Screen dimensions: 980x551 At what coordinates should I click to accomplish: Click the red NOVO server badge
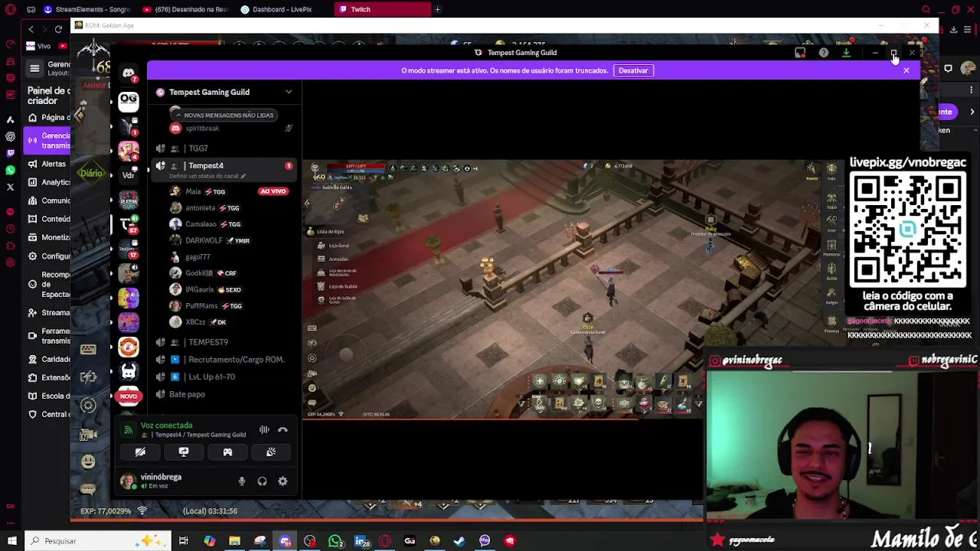(129, 396)
